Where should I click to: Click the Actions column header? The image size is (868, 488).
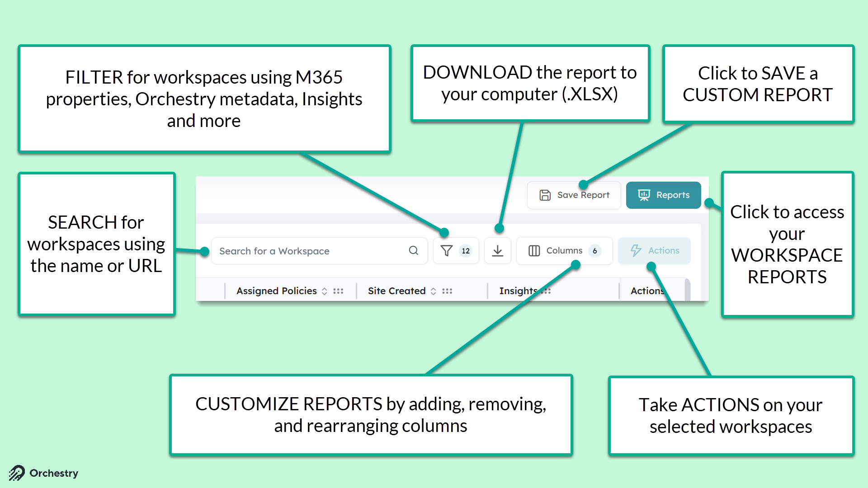click(648, 291)
